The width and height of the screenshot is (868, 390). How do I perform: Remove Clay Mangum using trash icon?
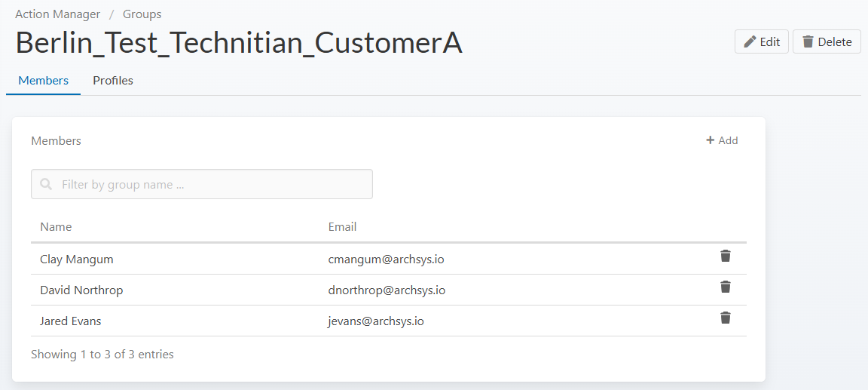pos(725,256)
